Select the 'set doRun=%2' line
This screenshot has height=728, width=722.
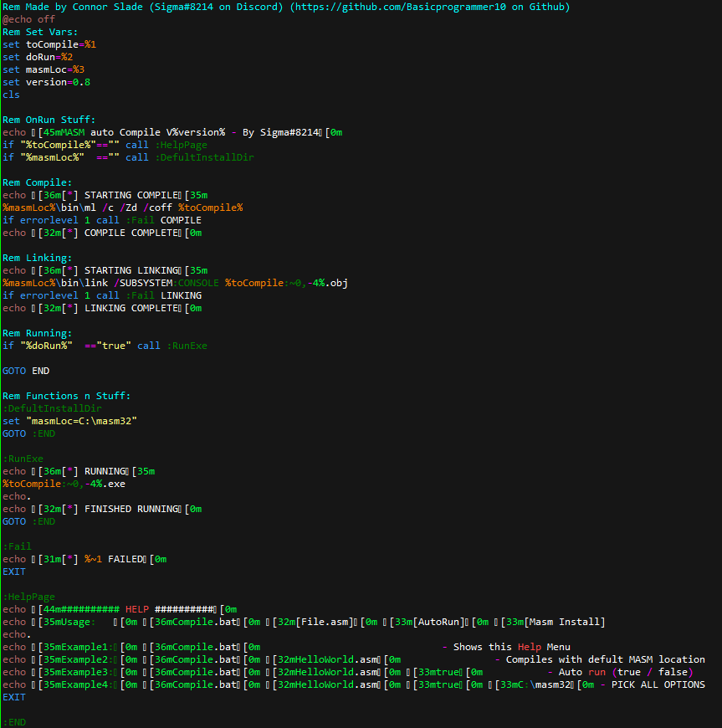[x=38, y=57]
